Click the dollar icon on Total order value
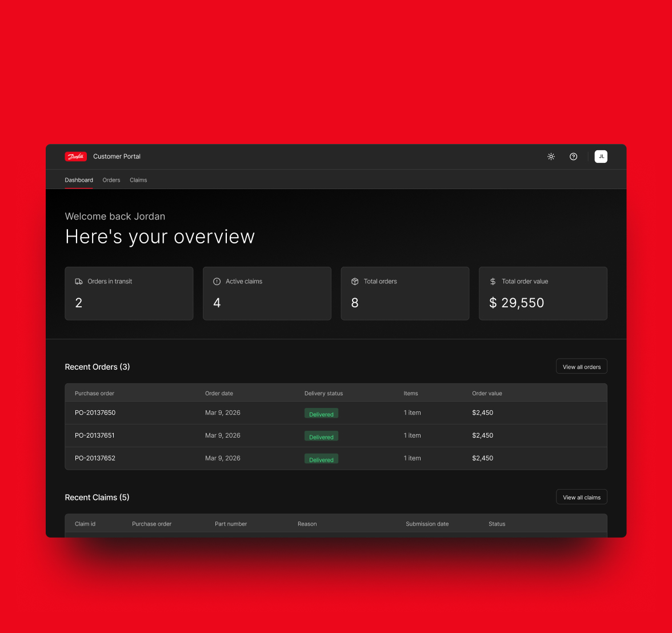 [x=493, y=282]
